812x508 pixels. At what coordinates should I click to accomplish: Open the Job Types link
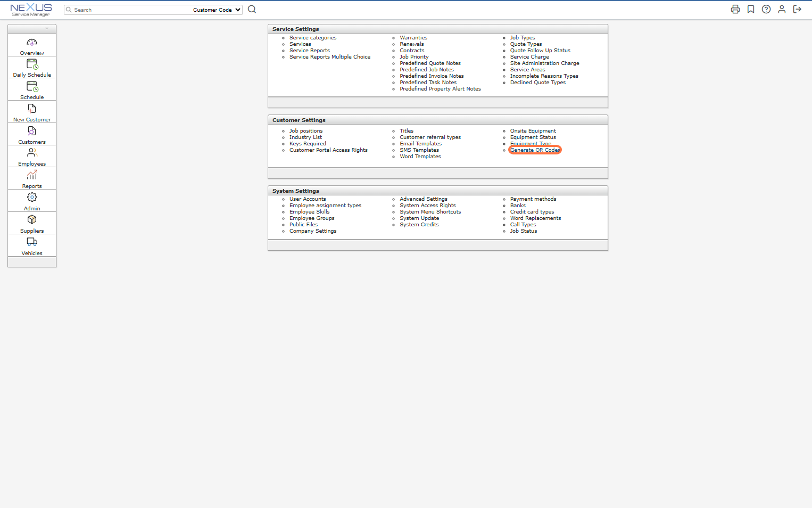tap(523, 38)
